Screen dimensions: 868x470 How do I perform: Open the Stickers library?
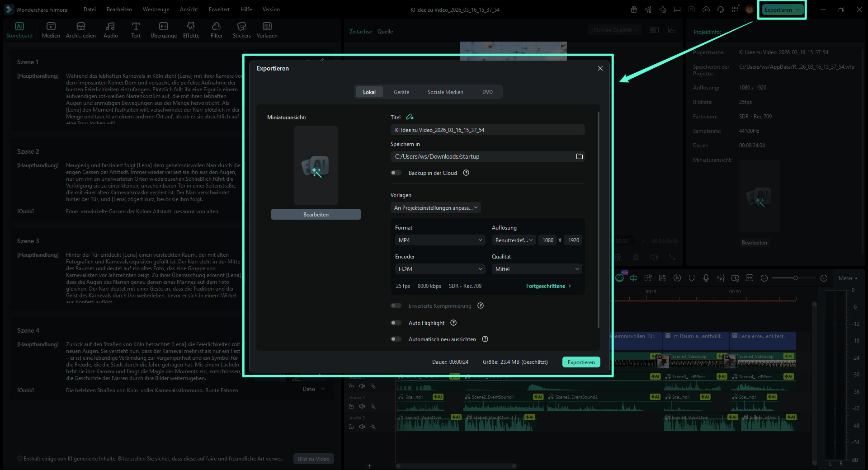click(x=241, y=30)
